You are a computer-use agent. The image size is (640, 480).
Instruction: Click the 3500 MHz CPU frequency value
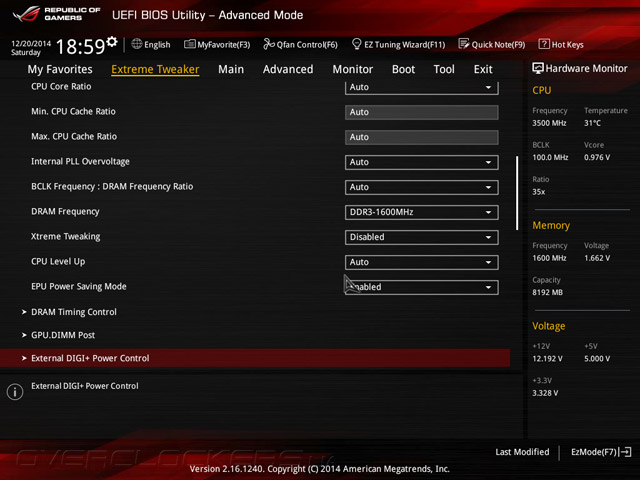[549, 123]
